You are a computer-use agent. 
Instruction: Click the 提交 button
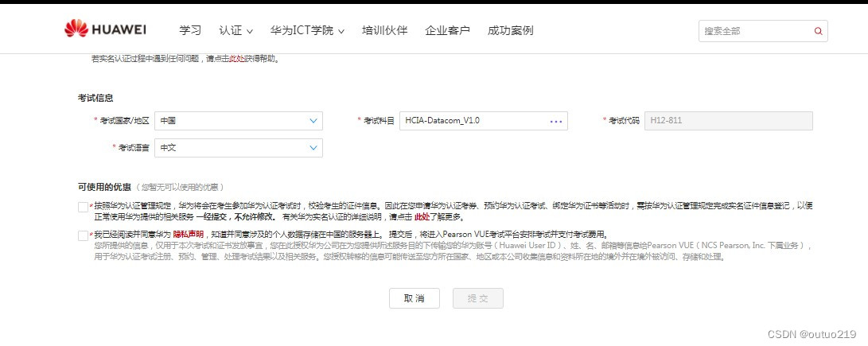click(x=477, y=298)
